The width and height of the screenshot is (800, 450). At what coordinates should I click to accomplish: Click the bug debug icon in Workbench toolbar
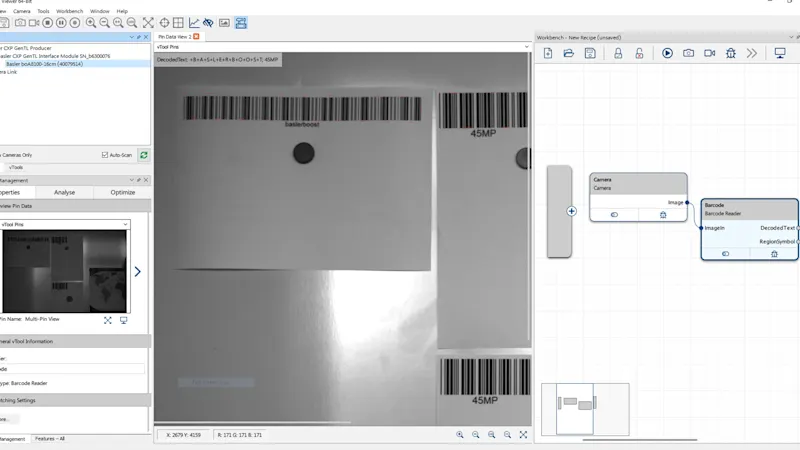point(731,53)
